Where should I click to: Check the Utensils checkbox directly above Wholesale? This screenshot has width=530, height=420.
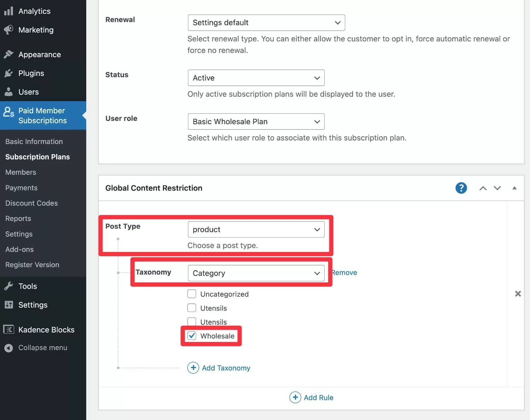point(192,321)
